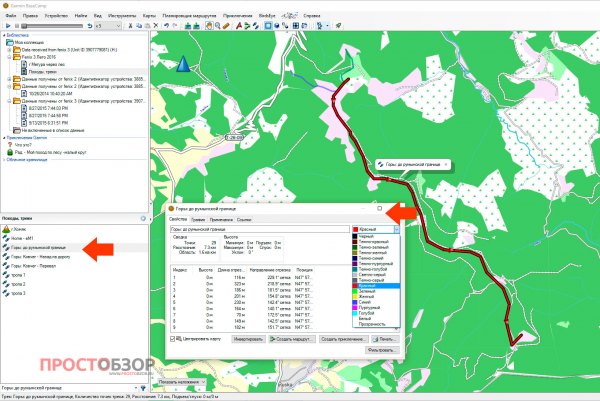
Task: Click the Delete X toolbar icon
Action: pos(156,26)
